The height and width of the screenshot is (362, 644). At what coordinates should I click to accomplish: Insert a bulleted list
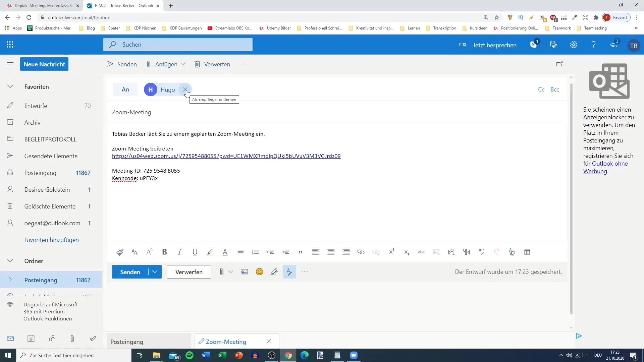click(x=240, y=252)
